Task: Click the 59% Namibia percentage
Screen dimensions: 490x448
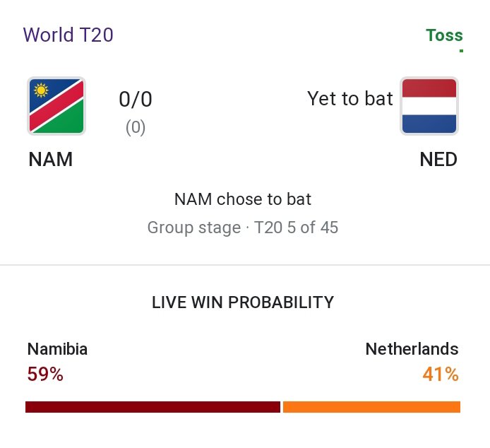Action: pos(45,374)
